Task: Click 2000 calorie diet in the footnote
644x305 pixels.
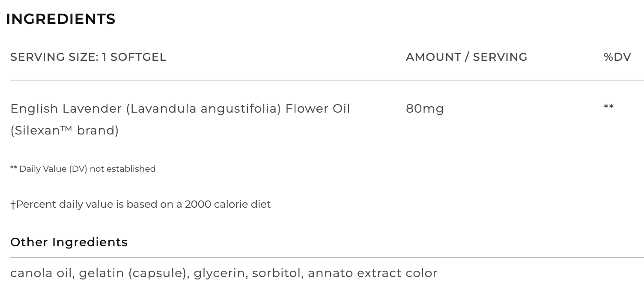Action: click(228, 204)
